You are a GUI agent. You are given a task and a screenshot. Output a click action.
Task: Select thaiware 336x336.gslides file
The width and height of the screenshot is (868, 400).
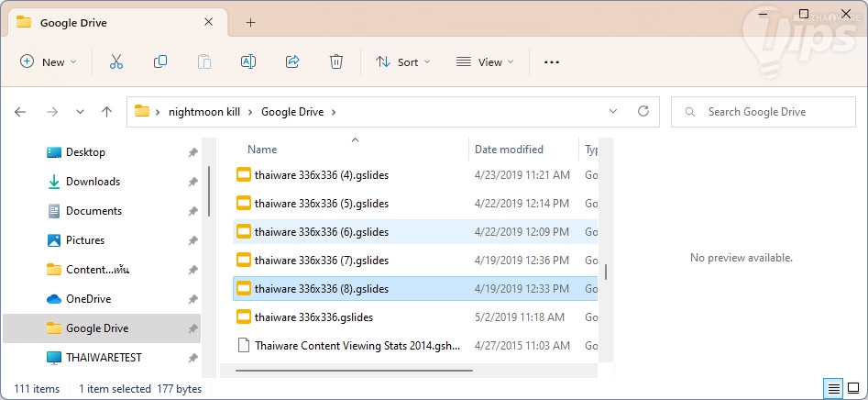[x=415, y=317]
